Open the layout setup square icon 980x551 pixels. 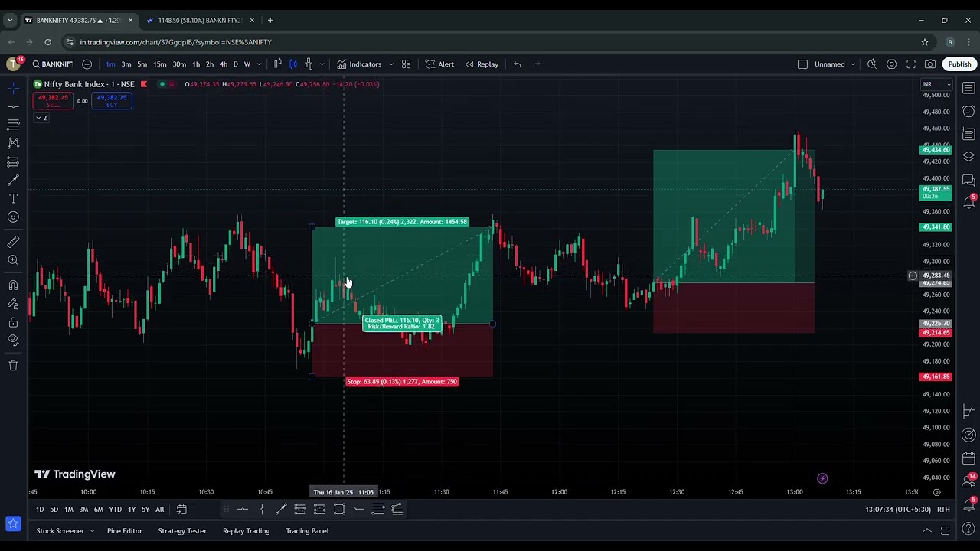[x=802, y=64]
